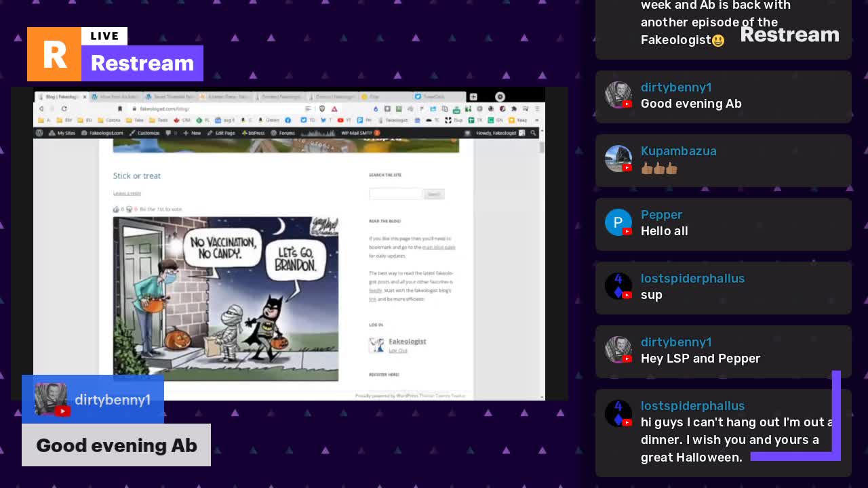Open Customize in the admin bar
This screenshot has width=868, height=488.
(x=144, y=133)
